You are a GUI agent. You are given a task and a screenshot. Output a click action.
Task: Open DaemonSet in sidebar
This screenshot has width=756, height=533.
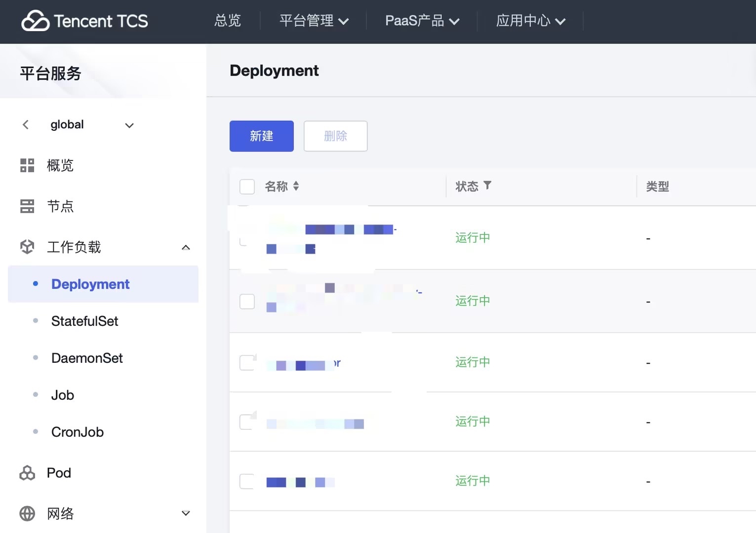pos(87,358)
